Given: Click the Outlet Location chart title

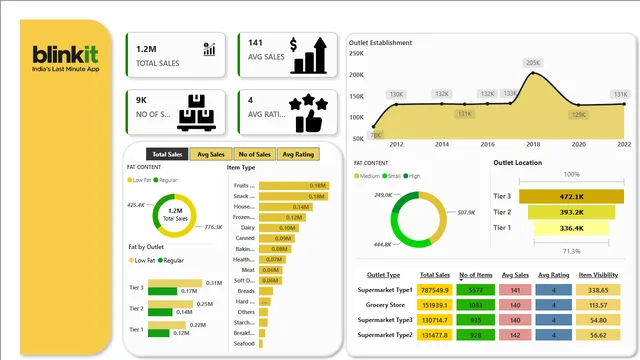Looking at the screenshot, I should coord(518,162).
